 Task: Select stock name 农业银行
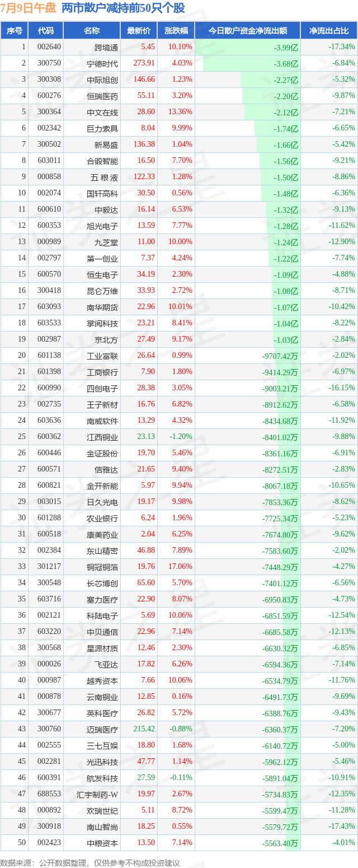[102, 519]
